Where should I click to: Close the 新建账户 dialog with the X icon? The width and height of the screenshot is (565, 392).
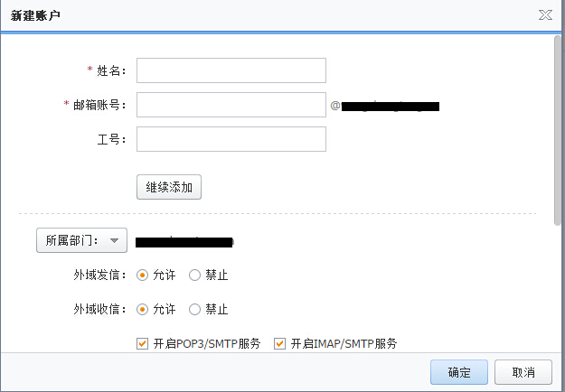coord(545,15)
